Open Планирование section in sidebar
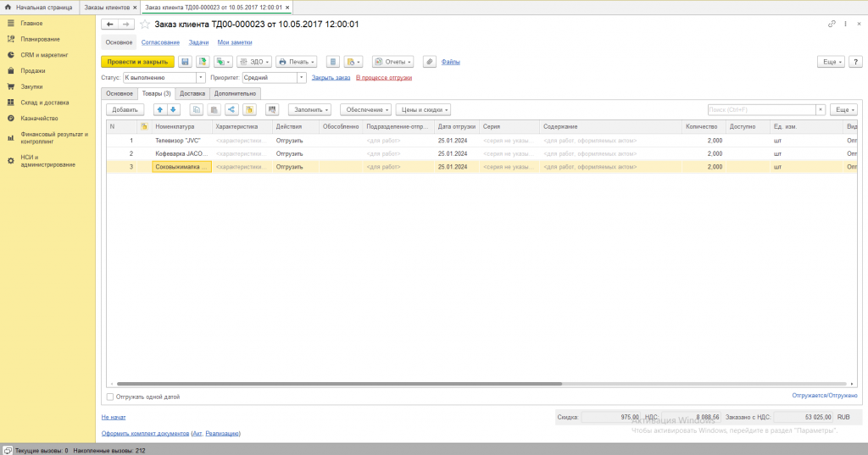868x455 pixels. [x=40, y=39]
